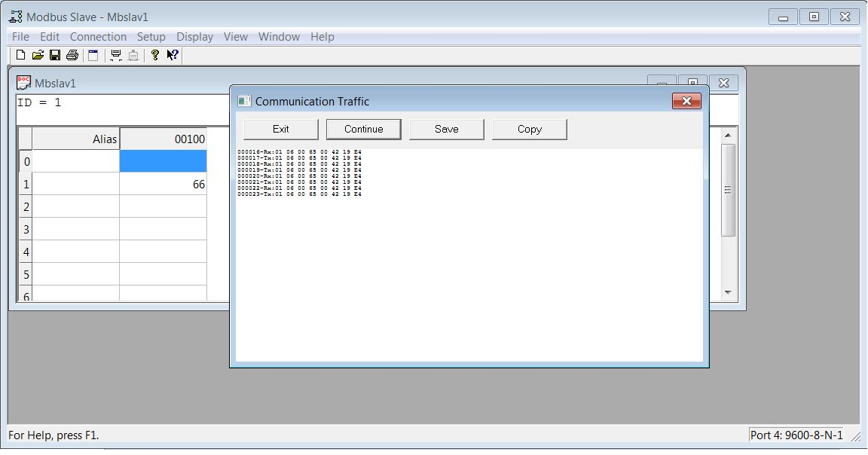
Task: Select row header 3
Action: (26, 229)
